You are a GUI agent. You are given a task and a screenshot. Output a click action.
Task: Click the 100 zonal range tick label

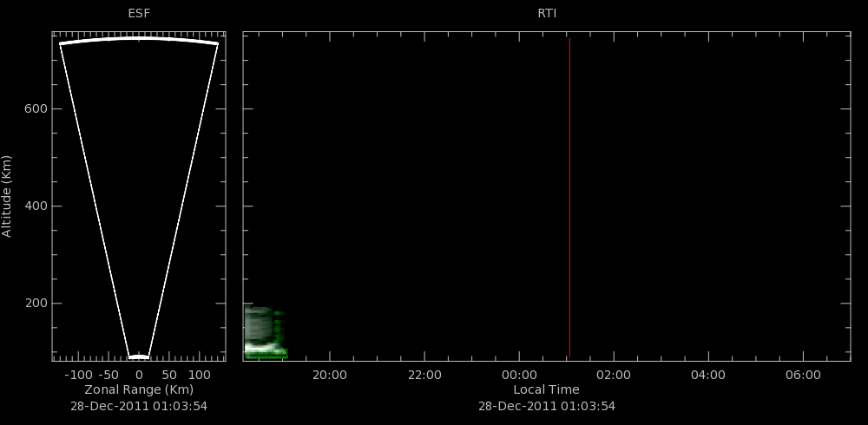point(200,376)
